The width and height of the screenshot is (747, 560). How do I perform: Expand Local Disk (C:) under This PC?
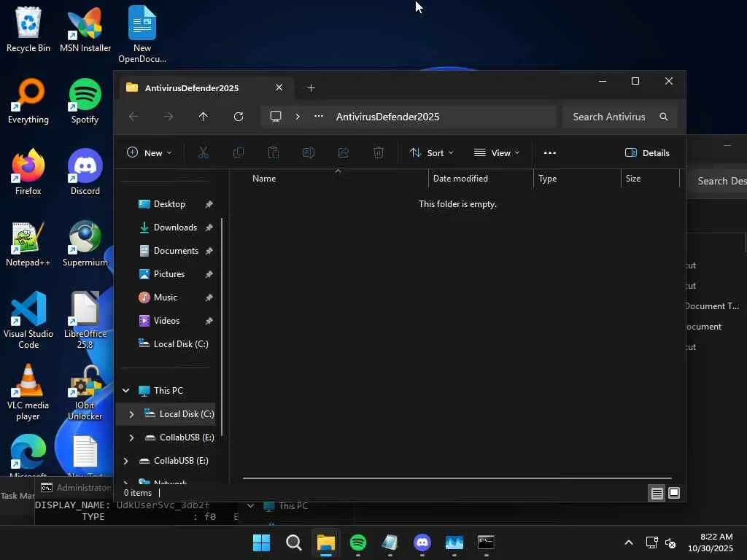point(131,414)
